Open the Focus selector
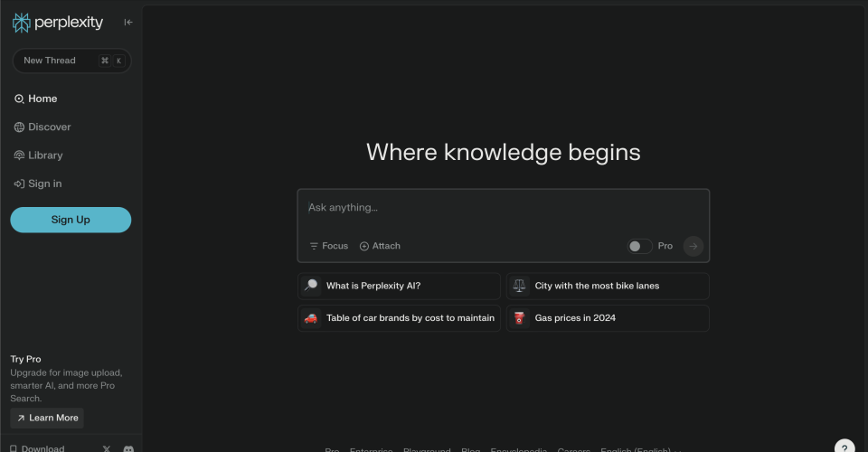Viewport: 868px width, 452px height. click(328, 246)
